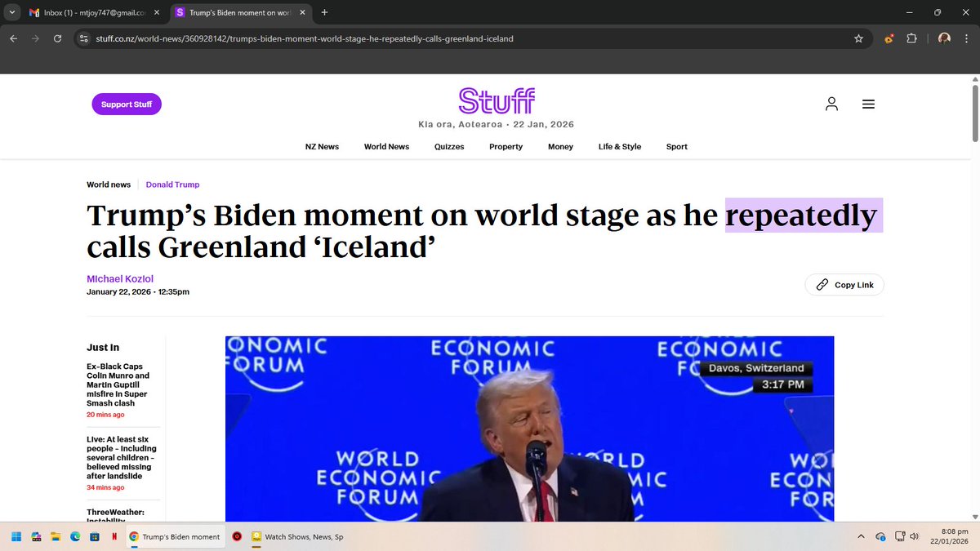Open Chrome's three-dot settings menu
Viewport: 980px width, 551px height.
[x=968, y=38]
